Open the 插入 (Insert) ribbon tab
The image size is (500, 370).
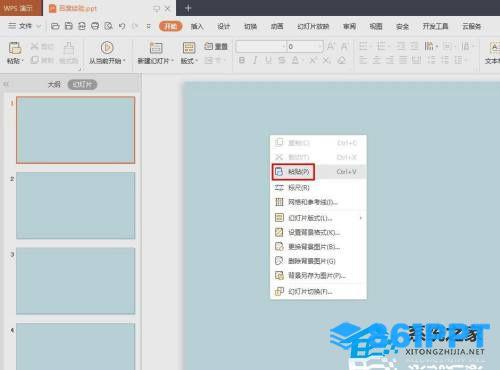pos(197,26)
